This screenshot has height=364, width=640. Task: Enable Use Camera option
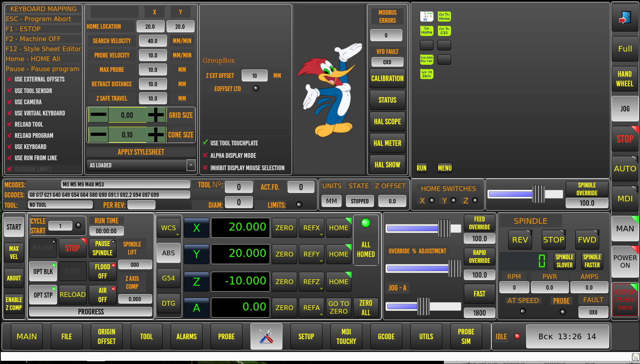coord(25,102)
